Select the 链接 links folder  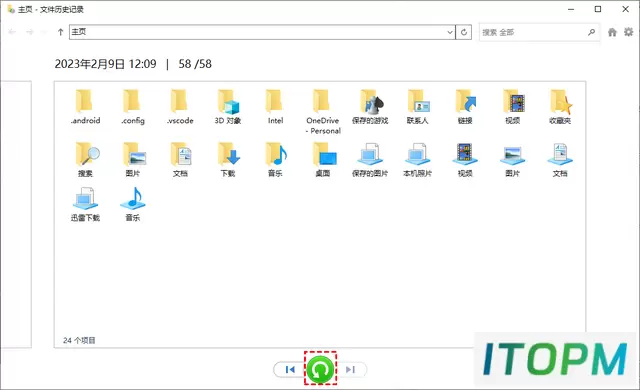point(465,107)
